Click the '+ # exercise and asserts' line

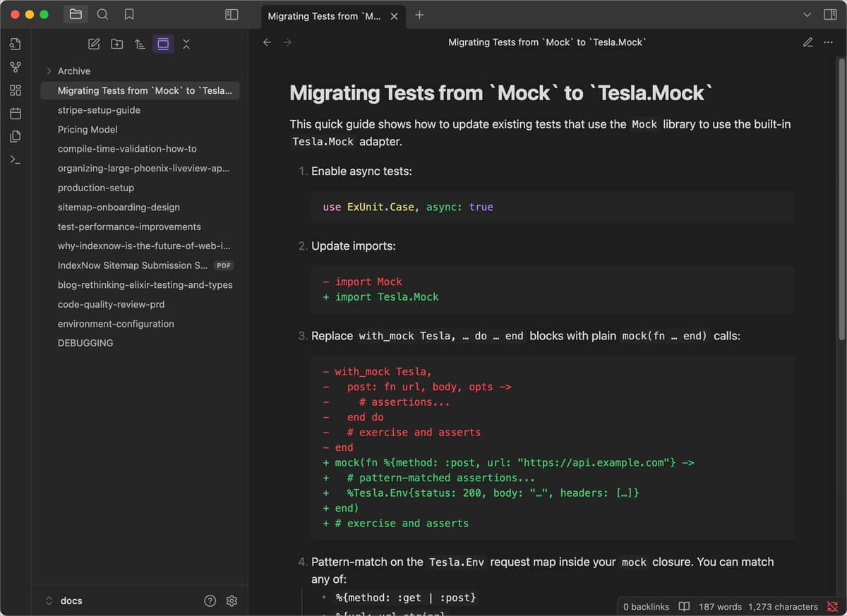(395, 524)
